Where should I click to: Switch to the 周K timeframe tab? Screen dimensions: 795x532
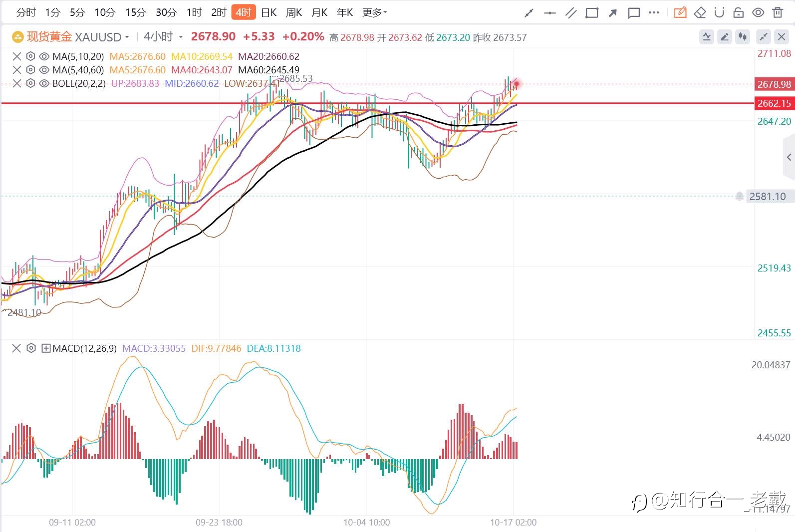pos(294,12)
